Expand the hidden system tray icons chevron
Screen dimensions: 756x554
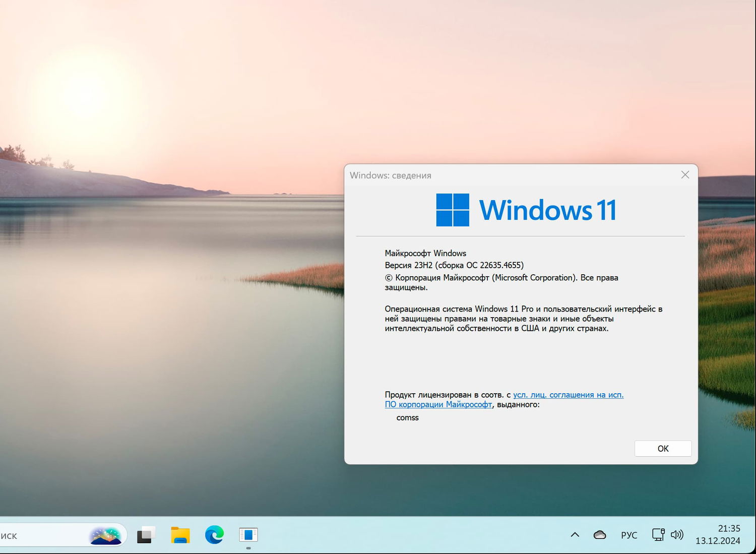pos(575,535)
